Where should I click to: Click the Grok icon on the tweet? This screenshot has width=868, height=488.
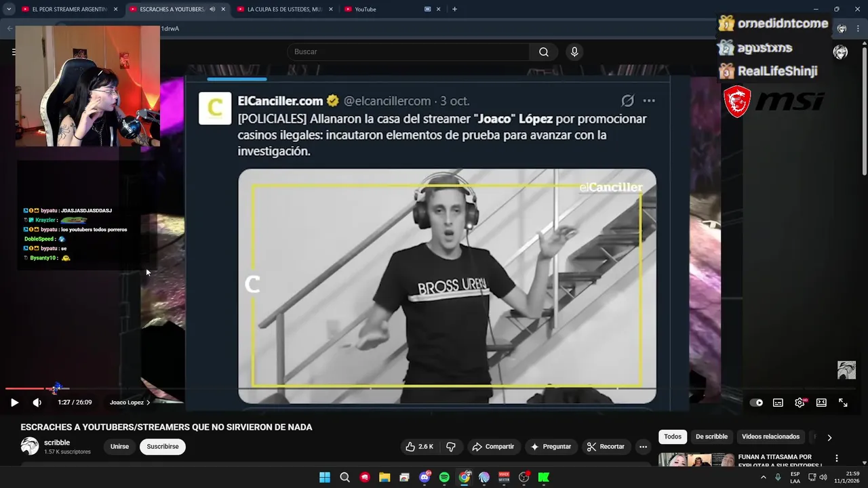[x=628, y=101]
